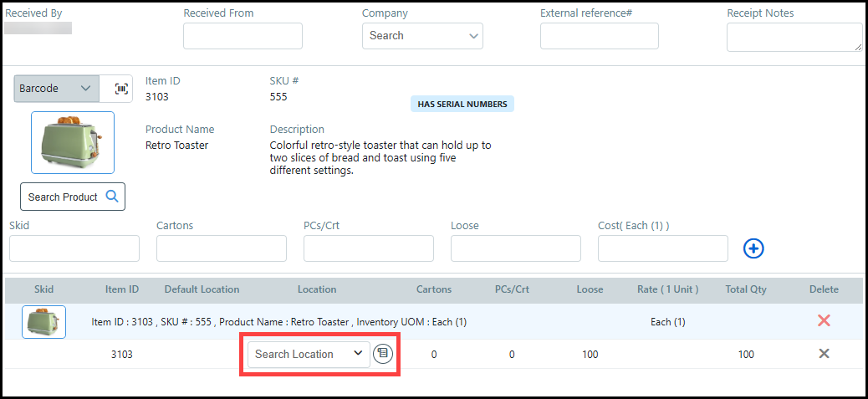868x399 pixels.
Task: Click the barcode scanner icon
Action: pos(121,89)
